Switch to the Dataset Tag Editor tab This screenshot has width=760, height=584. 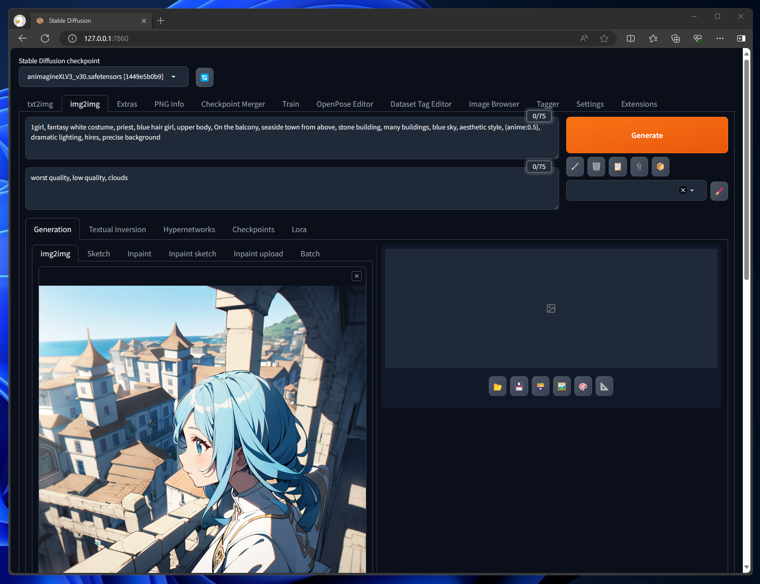[x=421, y=104]
